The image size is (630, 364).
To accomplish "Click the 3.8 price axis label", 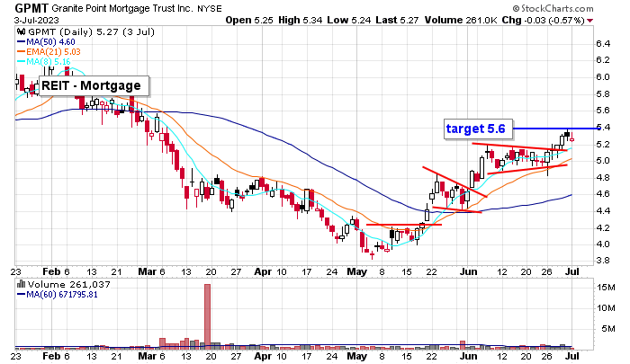I will click(x=603, y=261).
